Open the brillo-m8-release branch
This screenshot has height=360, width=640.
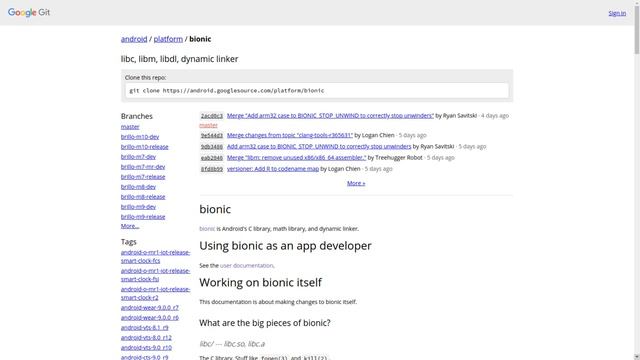(x=143, y=197)
